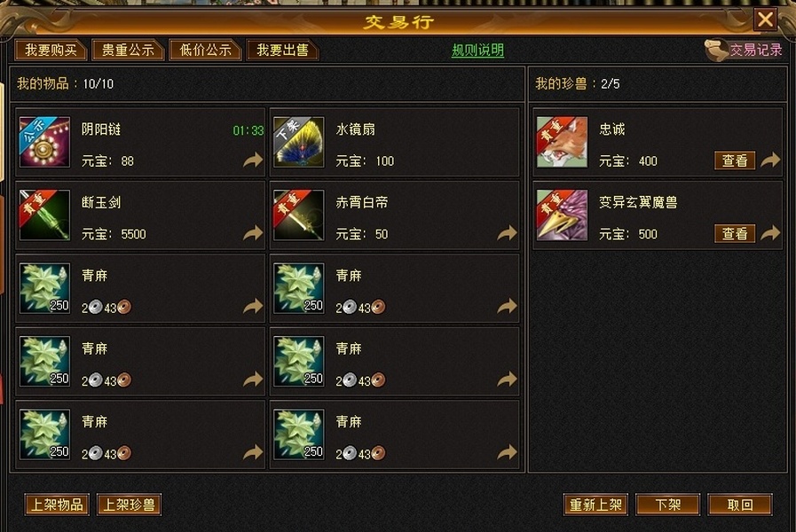This screenshot has height=532, width=796.
Task: Switch to the 低价公示 tab
Action: click(x=205, y=51)
